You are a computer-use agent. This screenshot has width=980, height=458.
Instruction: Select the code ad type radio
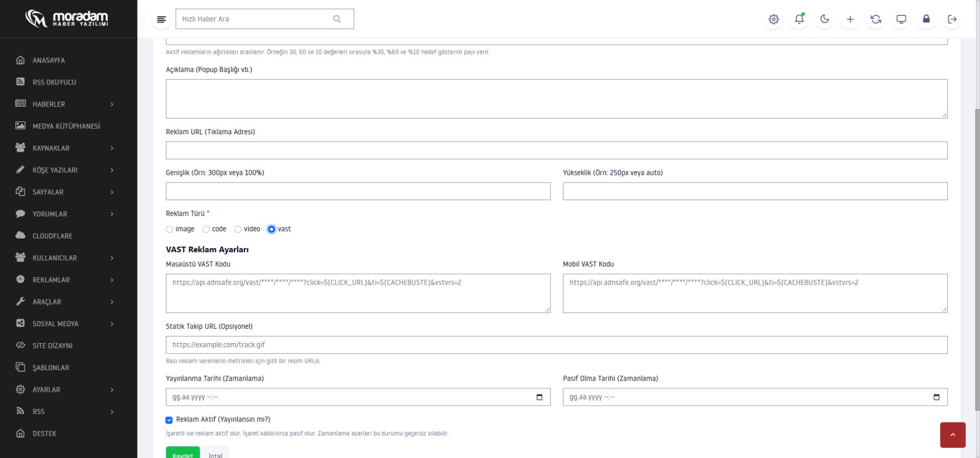[x=206, y=229]
